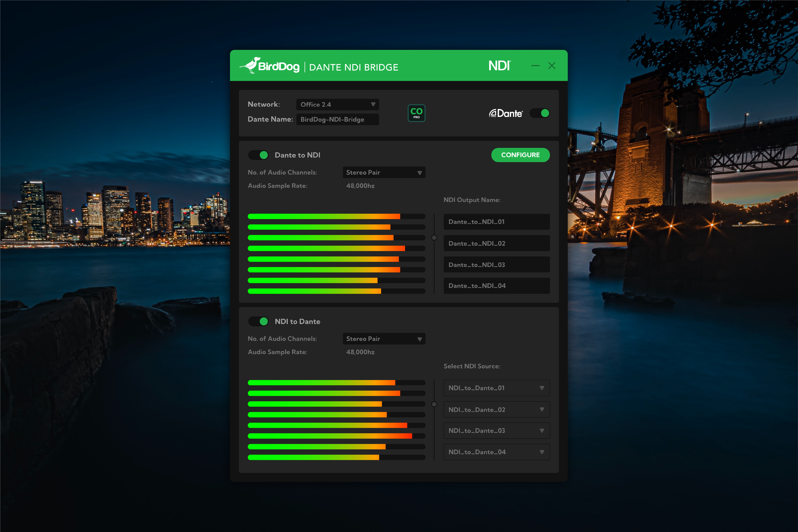Click the CO PRO badge icon
Viewport: 798px width, 532px height.
coord(416,113)
